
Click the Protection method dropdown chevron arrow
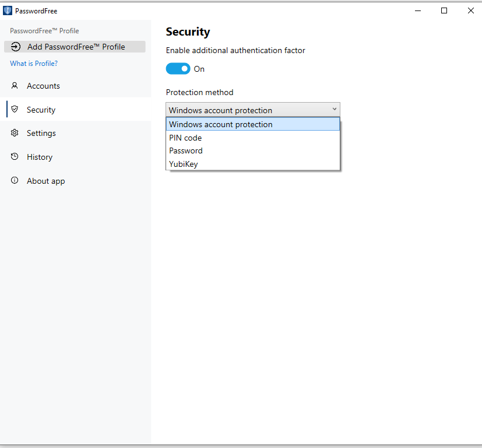pyautogui.click(x=334, y=110)
